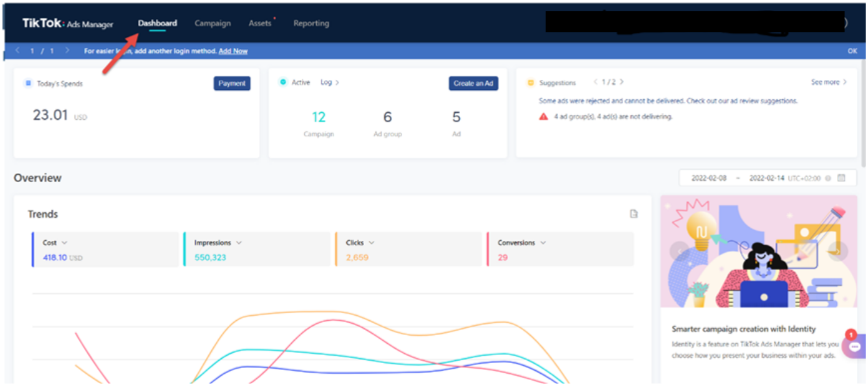Show next suggestion in 1/2 pager
This screenshot has height=385, width=868.
pyautogui.click(x=622, y=82)
